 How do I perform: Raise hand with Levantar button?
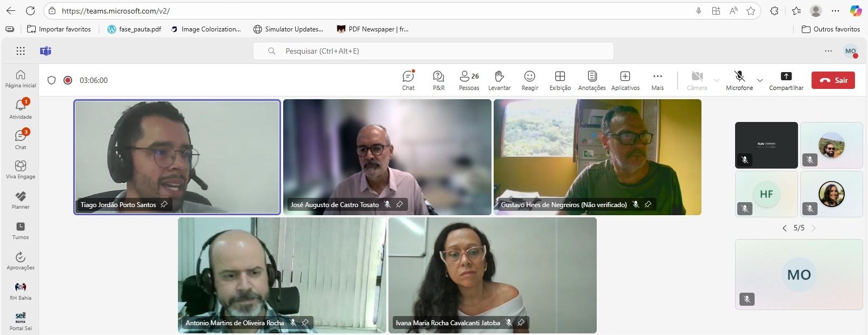[x=499, y=80]
